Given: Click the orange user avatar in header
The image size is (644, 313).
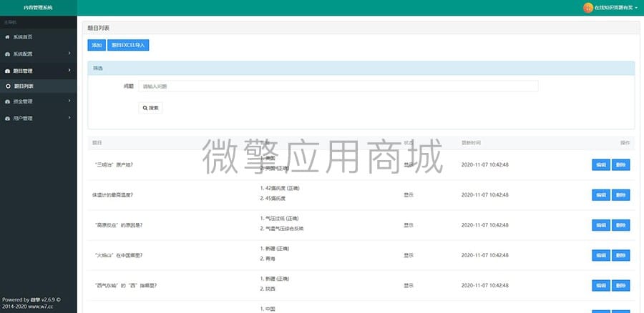Looking at the screenshot, I should (x=588, y=7).
